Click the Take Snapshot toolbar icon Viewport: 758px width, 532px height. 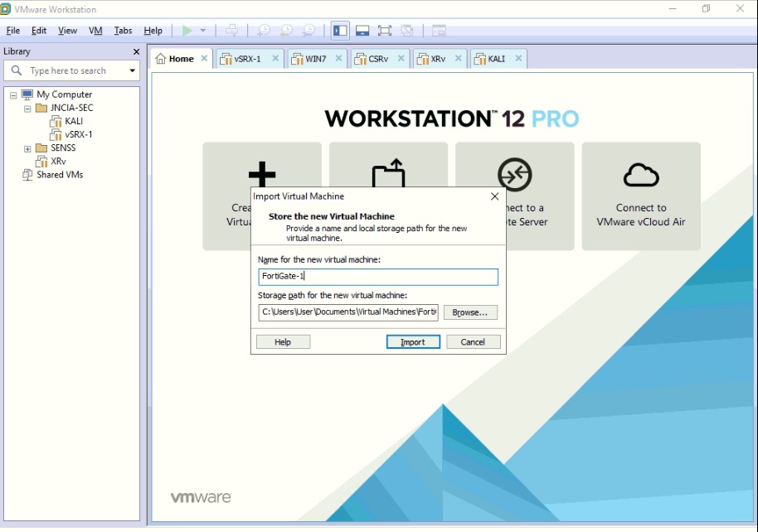click(264, 31)
